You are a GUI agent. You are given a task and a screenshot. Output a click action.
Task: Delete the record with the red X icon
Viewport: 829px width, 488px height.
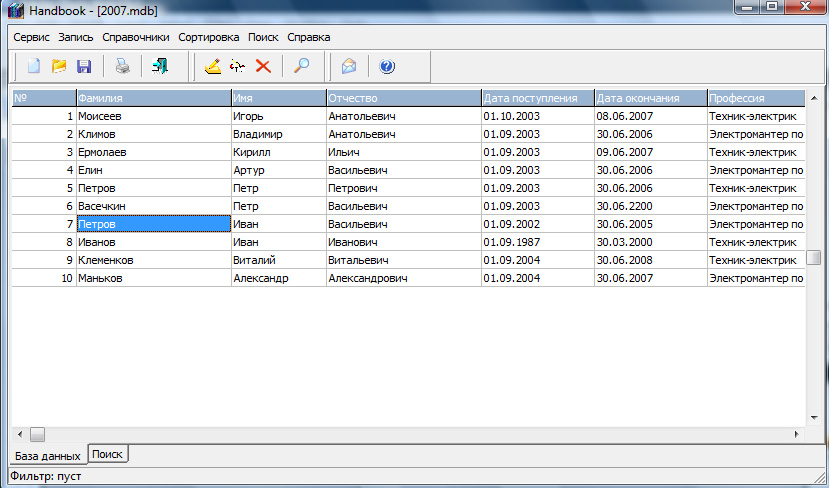pos(263,67)
